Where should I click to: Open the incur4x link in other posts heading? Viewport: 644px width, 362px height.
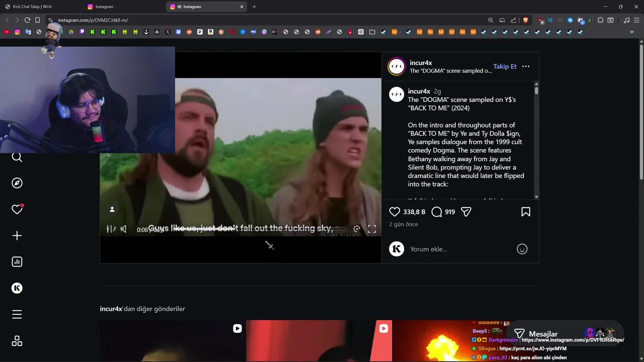[111, 309]
